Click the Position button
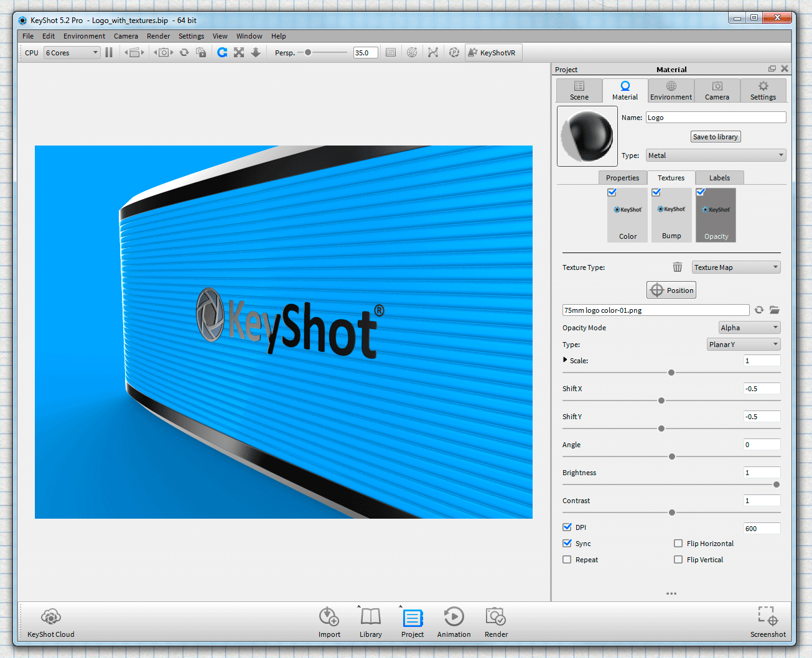 [x=671, y=290]
